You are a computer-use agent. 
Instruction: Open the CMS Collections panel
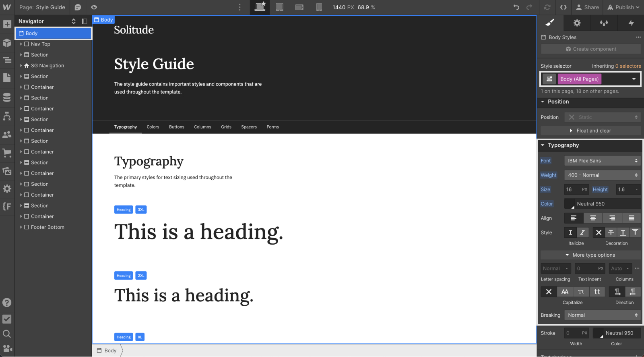tap(7, 97)
